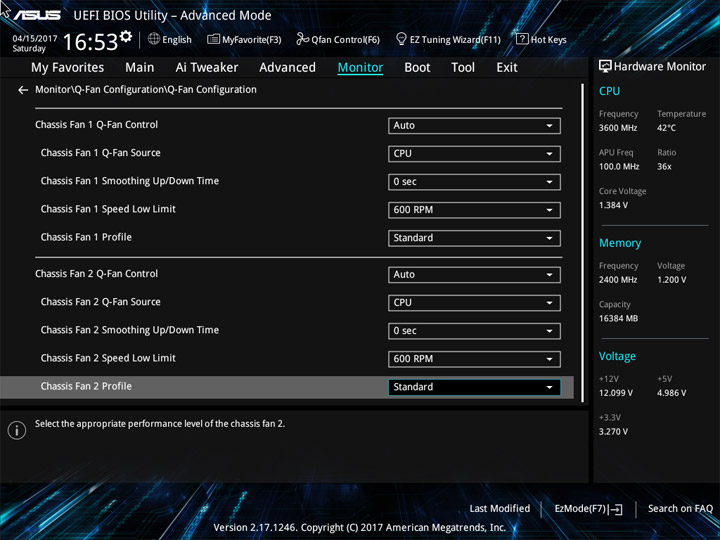Select Chassis Fan 2 Speed Low Limit label

[108, 358]
